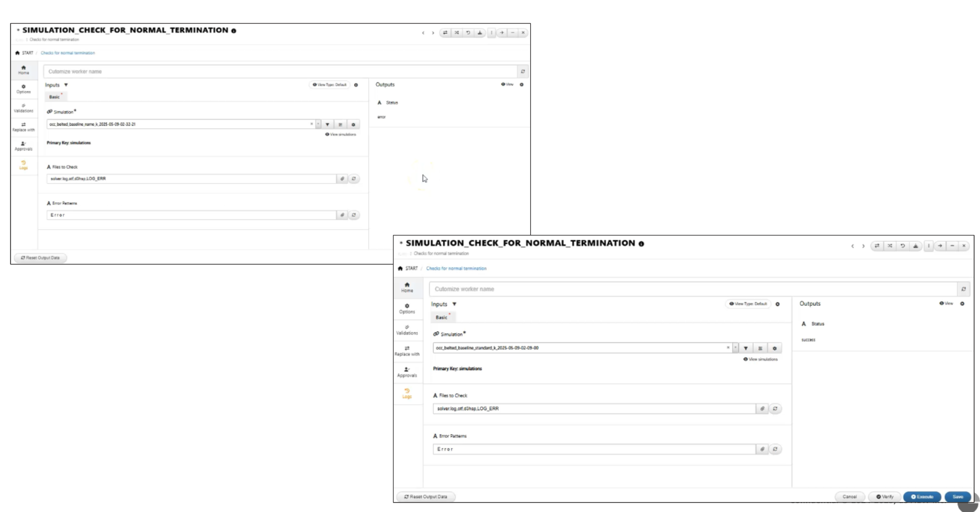The height and width of the screenshot is (512, 980).
Task: Open Outputs gear settings in error-status window
Action: click(x=521, y=84)
